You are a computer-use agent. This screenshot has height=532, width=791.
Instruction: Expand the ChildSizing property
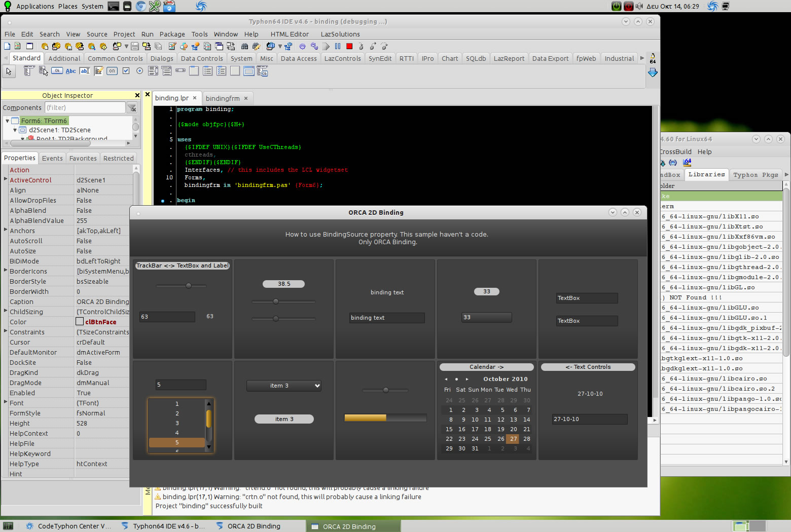[6, 311]
